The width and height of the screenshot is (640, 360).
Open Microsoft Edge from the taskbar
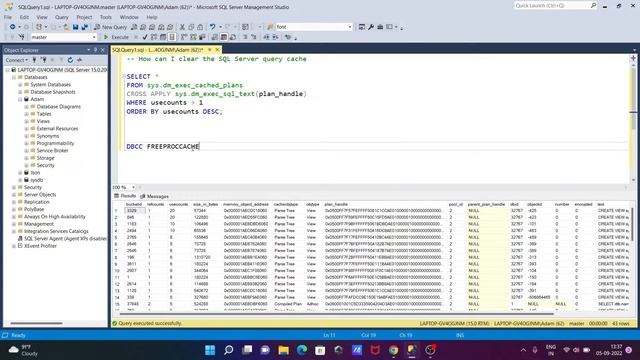point(302,350)
